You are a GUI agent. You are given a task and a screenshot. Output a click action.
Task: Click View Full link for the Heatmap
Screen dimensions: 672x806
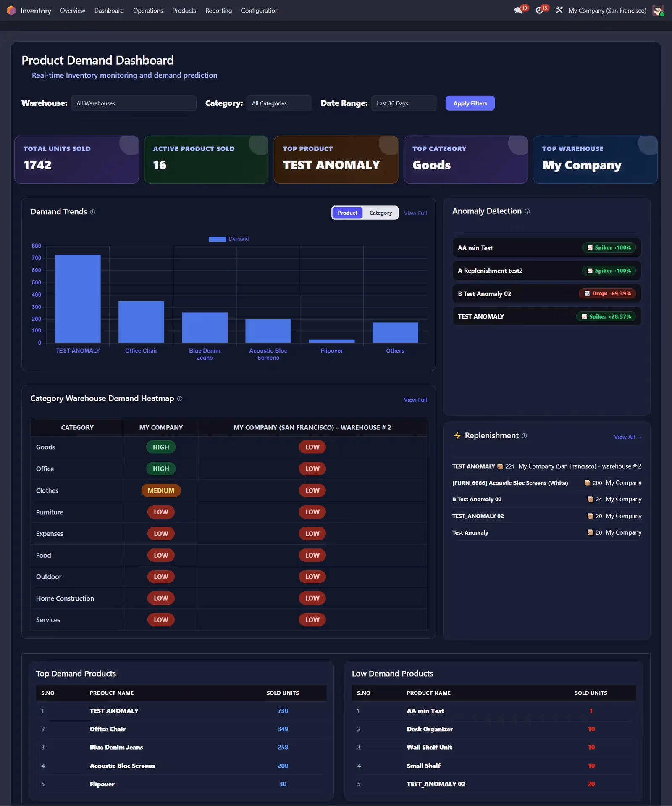(415, 400)
